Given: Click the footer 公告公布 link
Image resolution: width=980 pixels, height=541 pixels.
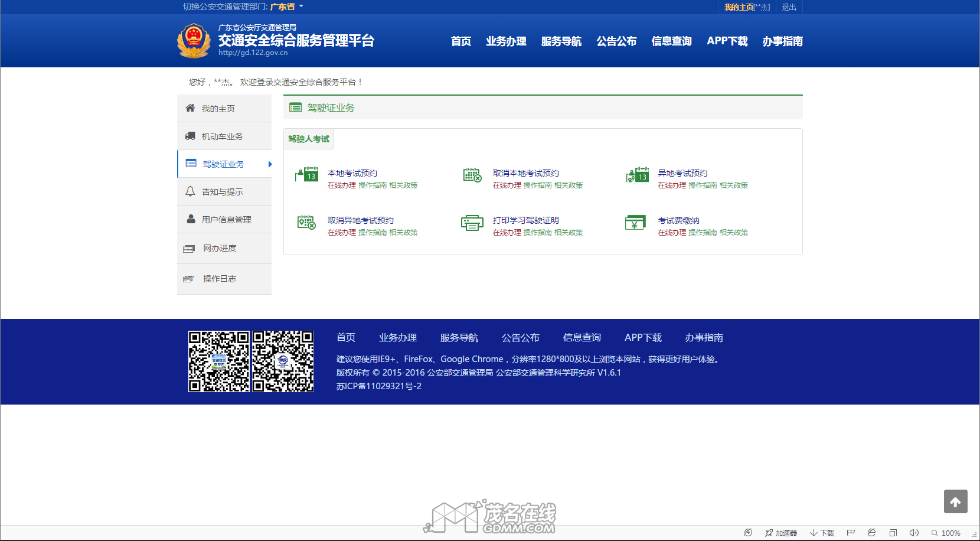Looking at the screenshot, I should coord(521,337).
